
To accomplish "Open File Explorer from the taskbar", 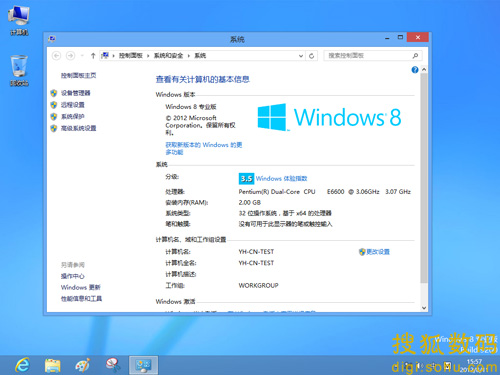I will click(x=53, y=365).
